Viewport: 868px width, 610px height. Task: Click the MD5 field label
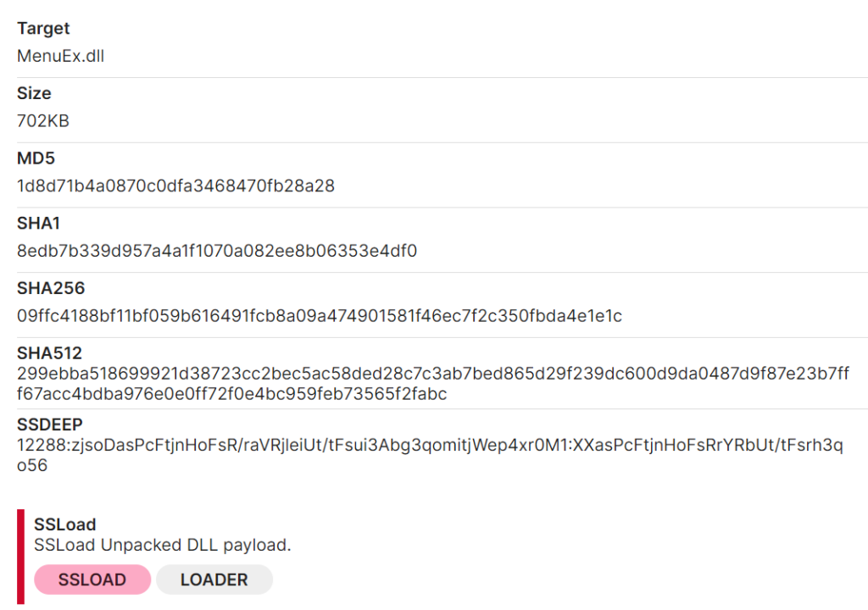(x=36, y=158)
